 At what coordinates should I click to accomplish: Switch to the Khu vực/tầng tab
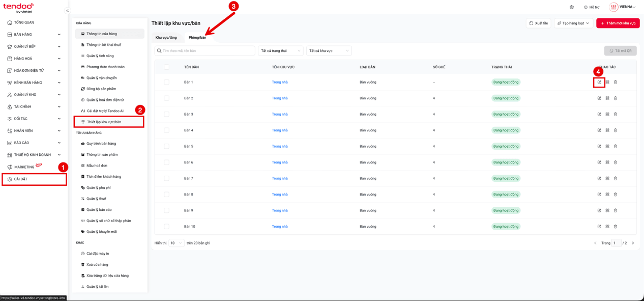tap(166, 38)
